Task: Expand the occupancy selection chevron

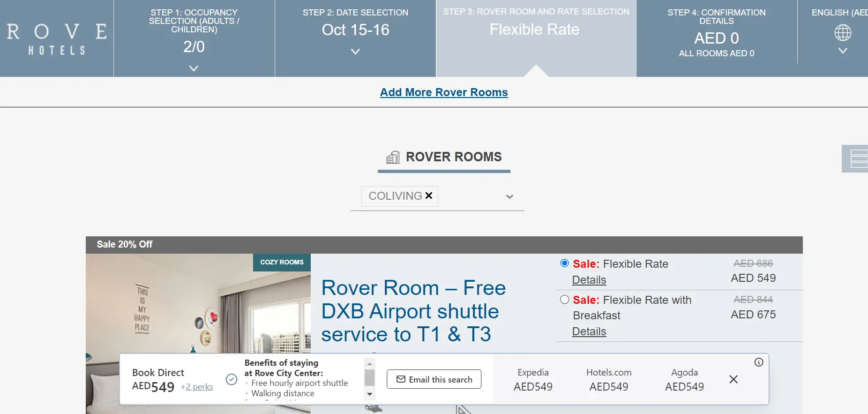Action: coord(193,68)
